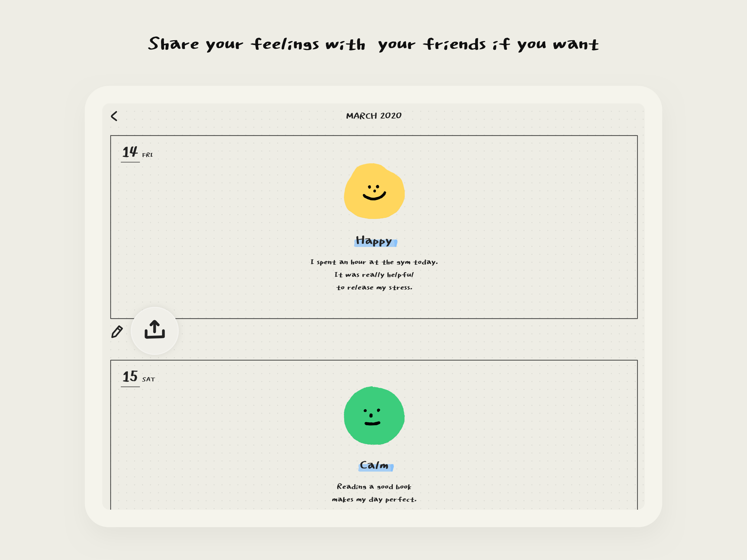Image resolution: width=747 pixels, height=560 pixels.
Task: Tap the "makes my day perfect" line
Action: [x=374, y=500]
